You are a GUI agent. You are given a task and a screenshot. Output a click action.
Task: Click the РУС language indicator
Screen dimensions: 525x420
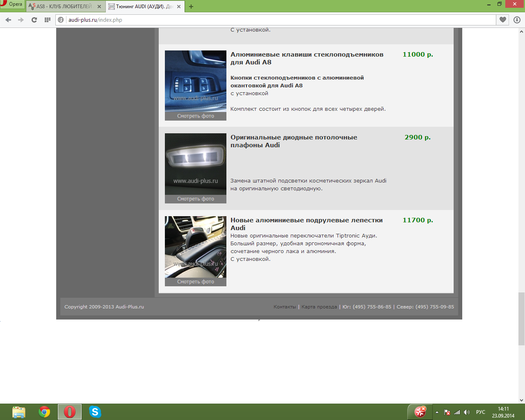[480, 412]
